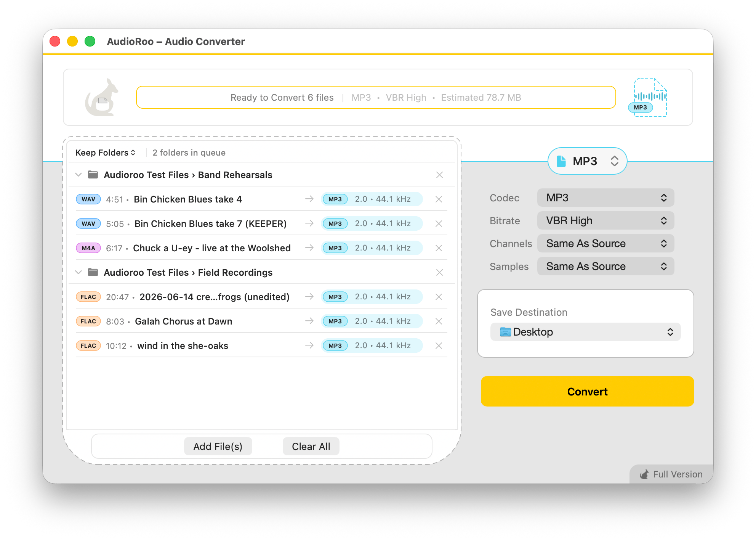756x540 pixels.
Task: Open the Keep Folders dropdown
Action: tap(106, 153)
